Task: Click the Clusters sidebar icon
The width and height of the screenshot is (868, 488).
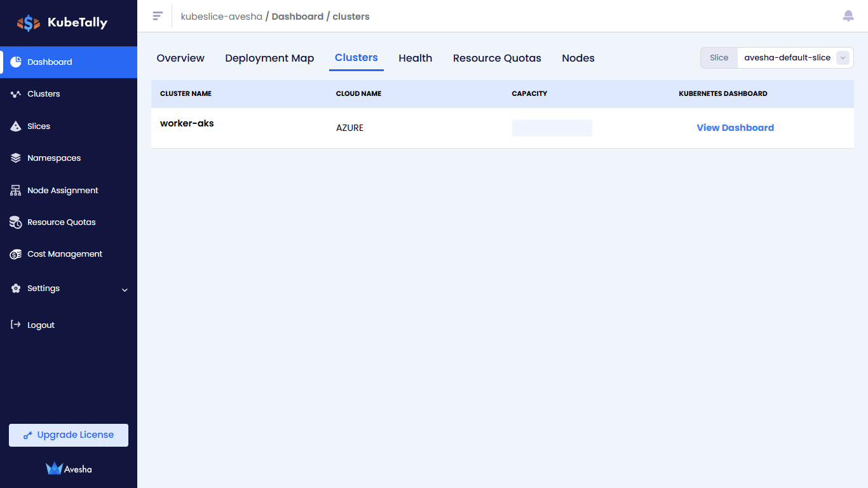Action: (16, 94)
